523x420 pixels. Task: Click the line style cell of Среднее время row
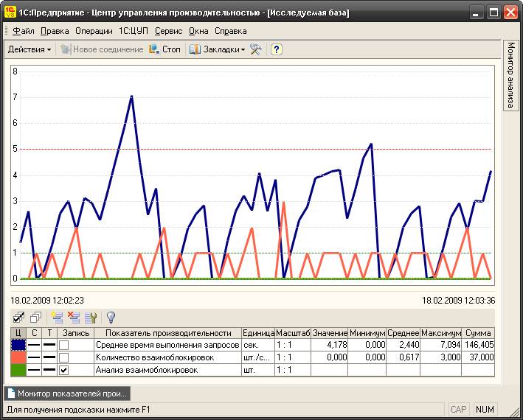click(34, 345)
